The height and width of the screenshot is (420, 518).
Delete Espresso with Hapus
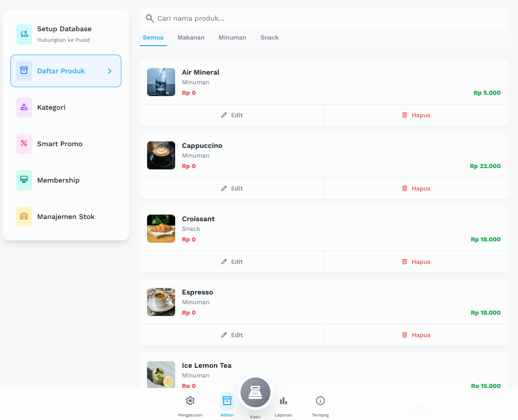click(x=416, y=335)
